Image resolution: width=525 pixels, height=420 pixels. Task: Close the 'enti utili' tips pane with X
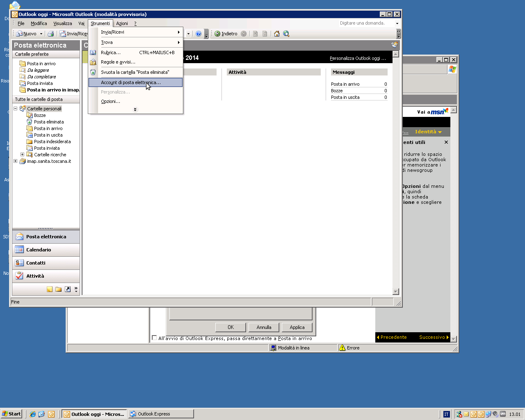click(x=446, y=142)
